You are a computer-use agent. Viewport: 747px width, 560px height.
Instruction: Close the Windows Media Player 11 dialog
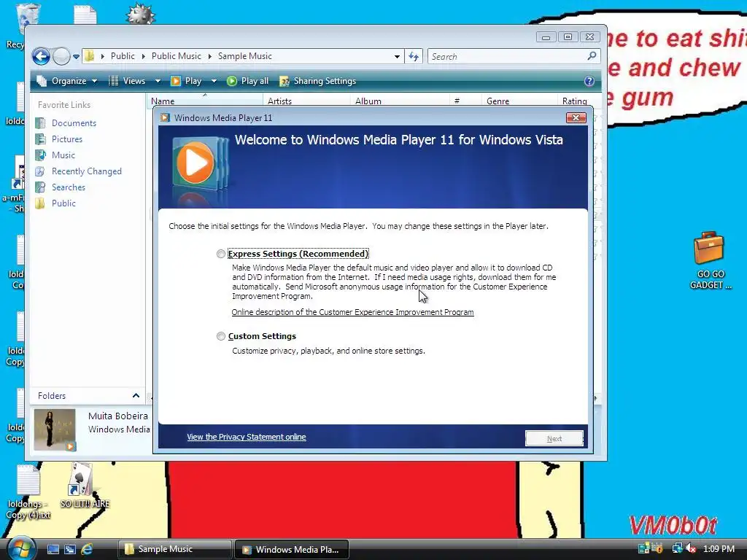pos(576,117)
